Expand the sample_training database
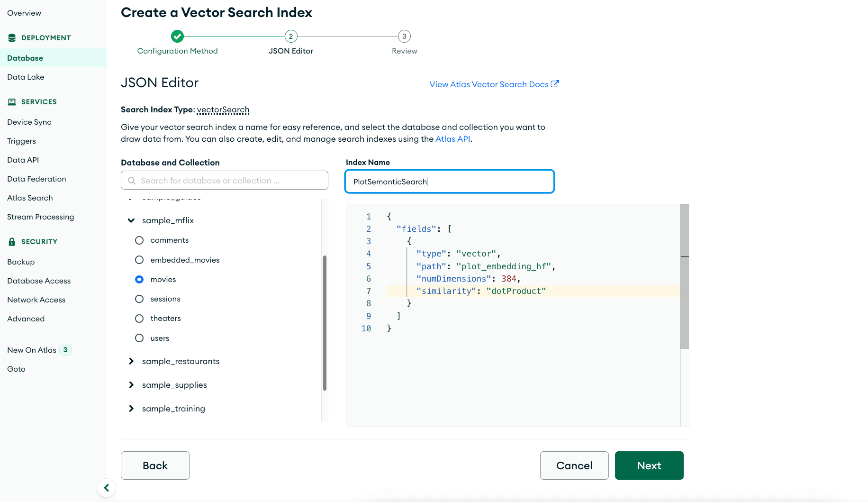Screen dimensions: 868x502 [131, 409]
